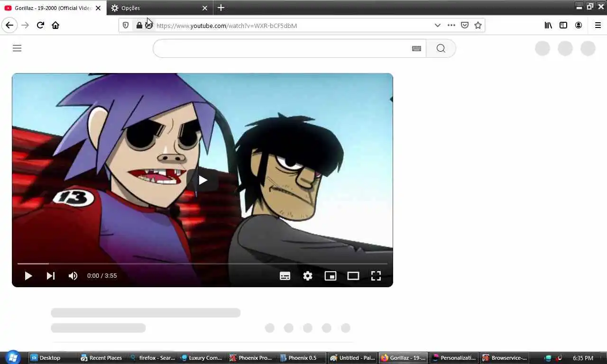Switch to Personalization taskbar window
This screenshot has width=607, height=364.
[x=454, y=358]
